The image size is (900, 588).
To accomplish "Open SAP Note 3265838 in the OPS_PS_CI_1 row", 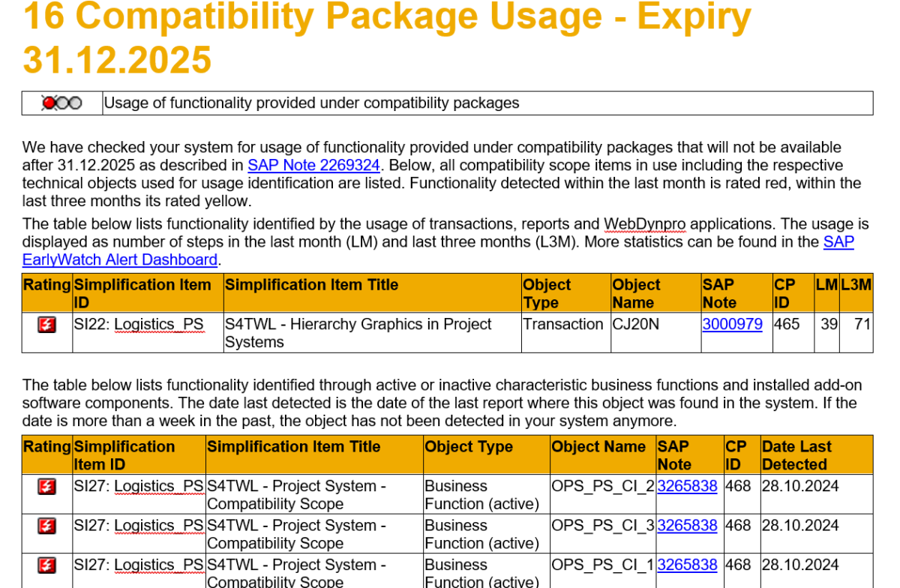I will [x=687, y=565].
